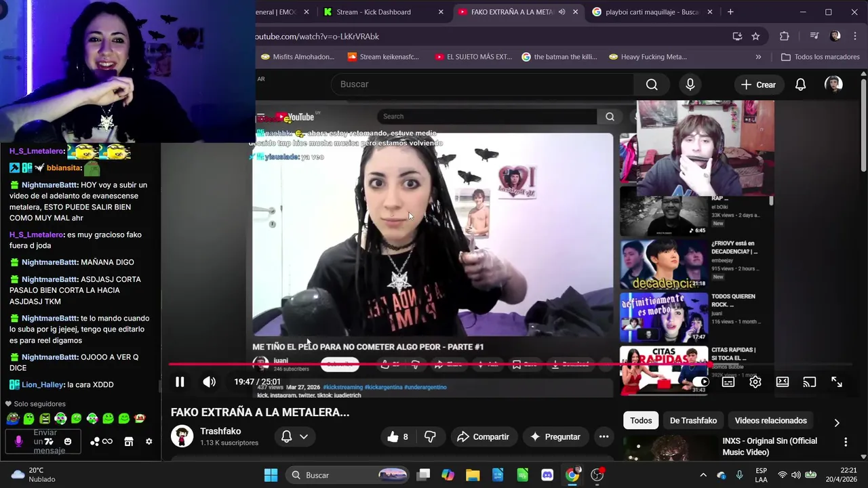
Task: Open Discord from the taskbar
Action: click(547, 475)
